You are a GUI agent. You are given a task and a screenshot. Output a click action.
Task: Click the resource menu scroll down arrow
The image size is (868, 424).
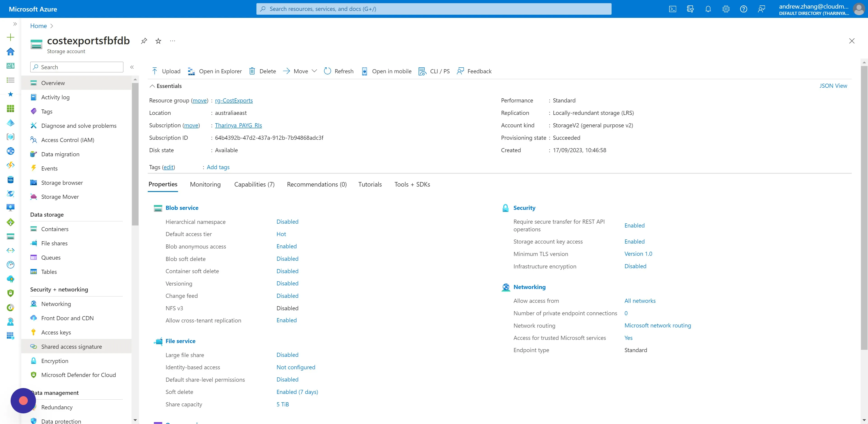[135, 420]
